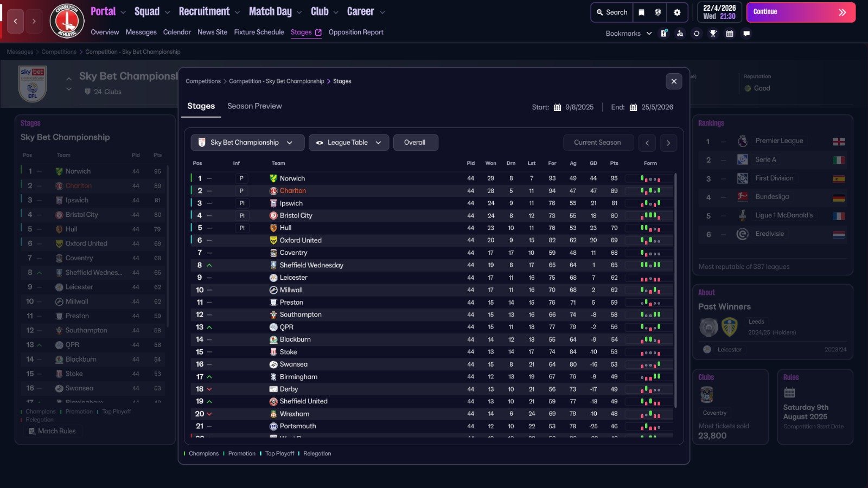The width and height of the screenshot is (868, 488).
Task: Select the Stages tab in the dialog
Action: (x=201, y=106)
